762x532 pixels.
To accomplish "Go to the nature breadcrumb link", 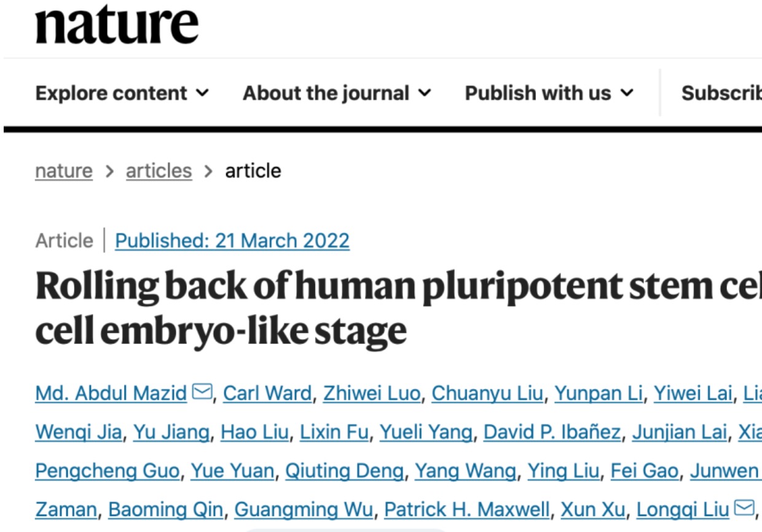I will [64, 171].
